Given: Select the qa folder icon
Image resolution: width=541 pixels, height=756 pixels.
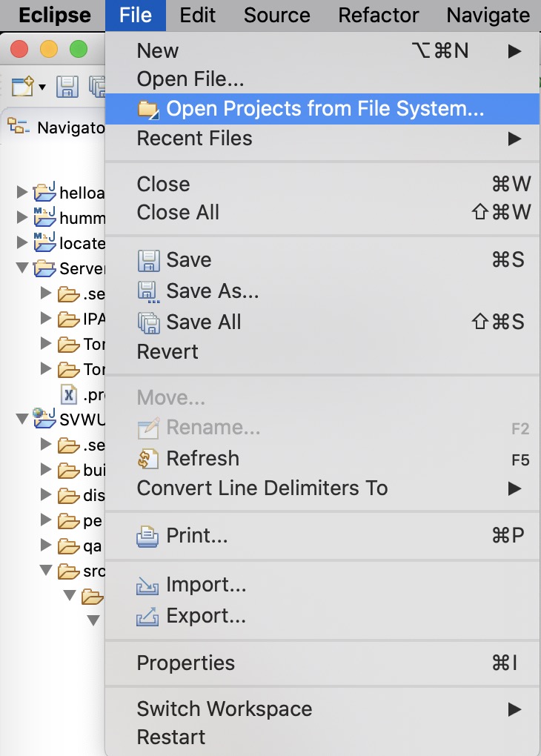Looking at the screenshot, I should pyautogui.click(x=68, y=546).
